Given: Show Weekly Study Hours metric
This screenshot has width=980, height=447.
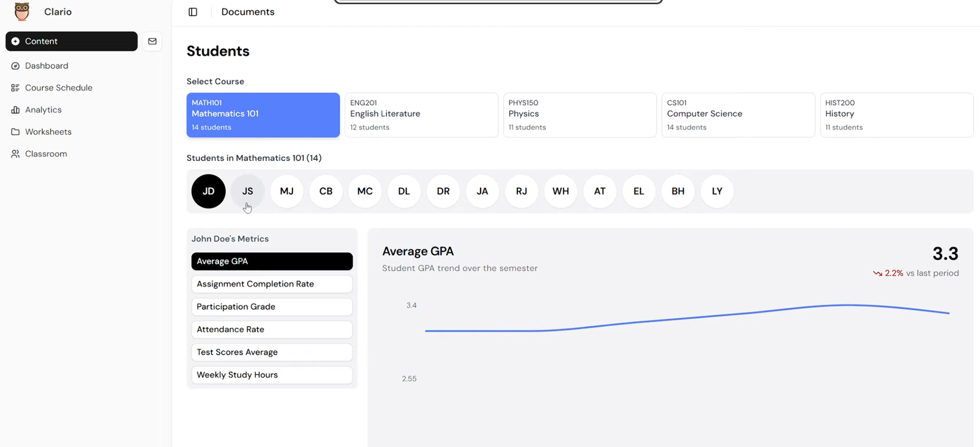Looking at the screenshot, I should coord(272,375).
